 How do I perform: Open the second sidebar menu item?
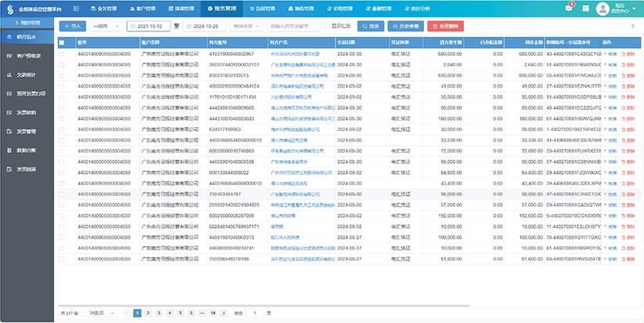click(27, 56)
